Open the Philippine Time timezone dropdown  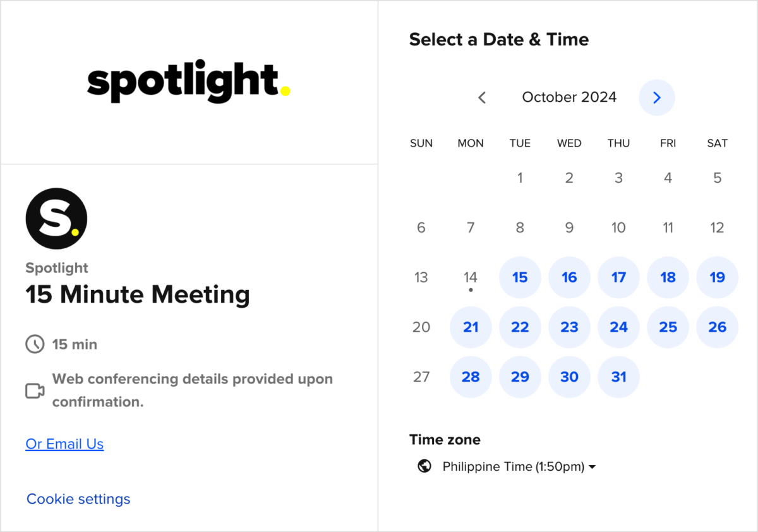515,466
